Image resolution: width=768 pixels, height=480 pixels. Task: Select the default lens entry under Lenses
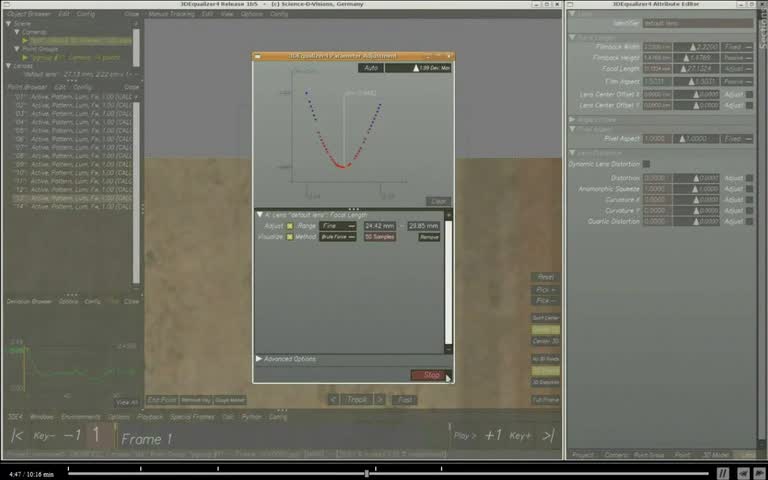point(77,74)
